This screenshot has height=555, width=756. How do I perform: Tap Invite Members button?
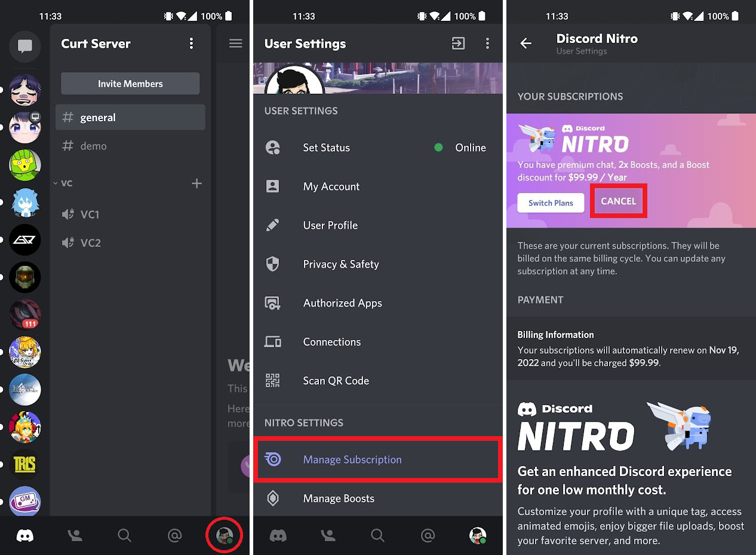tap(130, 84)
